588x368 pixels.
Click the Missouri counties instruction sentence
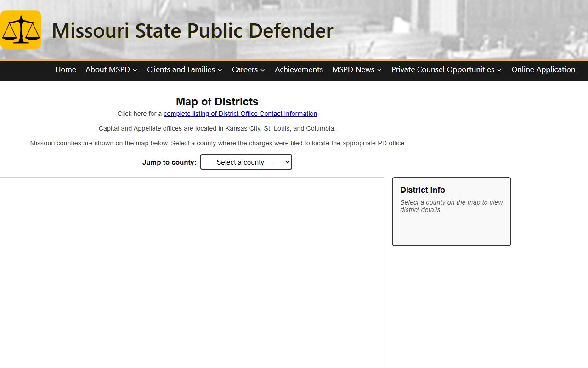pos(217,143)
